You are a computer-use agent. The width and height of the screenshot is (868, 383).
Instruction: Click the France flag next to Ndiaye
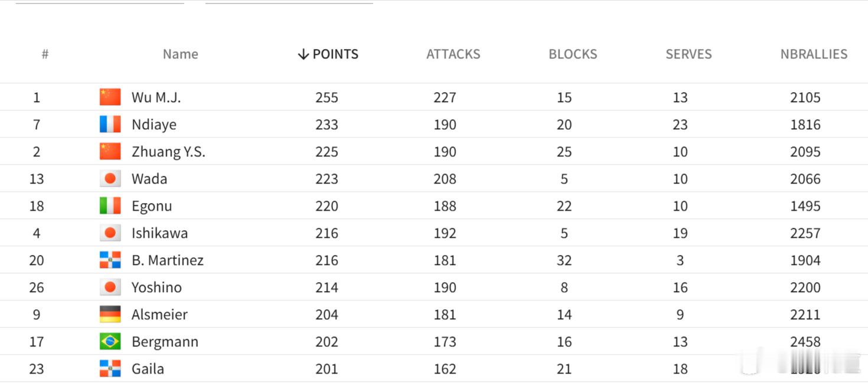coord(110,124)
